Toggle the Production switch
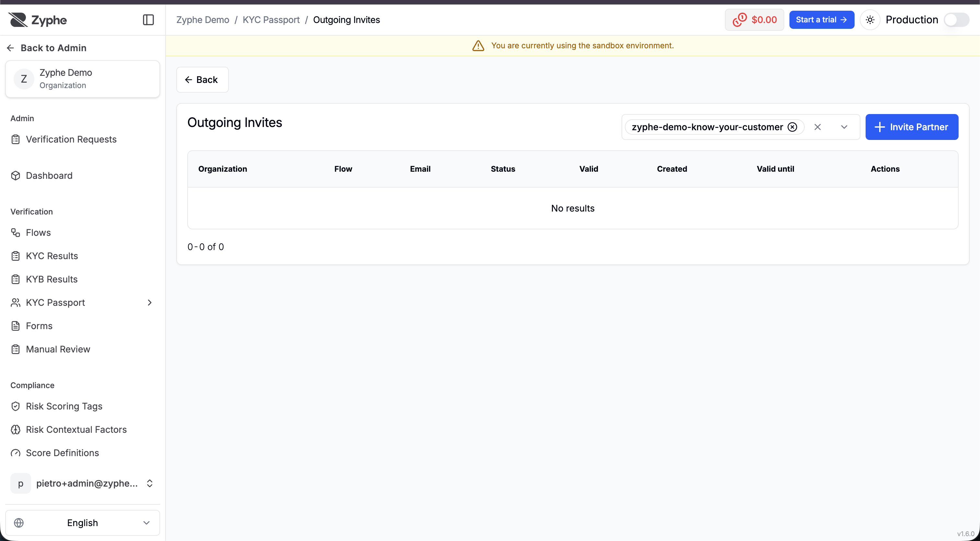This screenshot has height=541, width=980. (956, 20)
